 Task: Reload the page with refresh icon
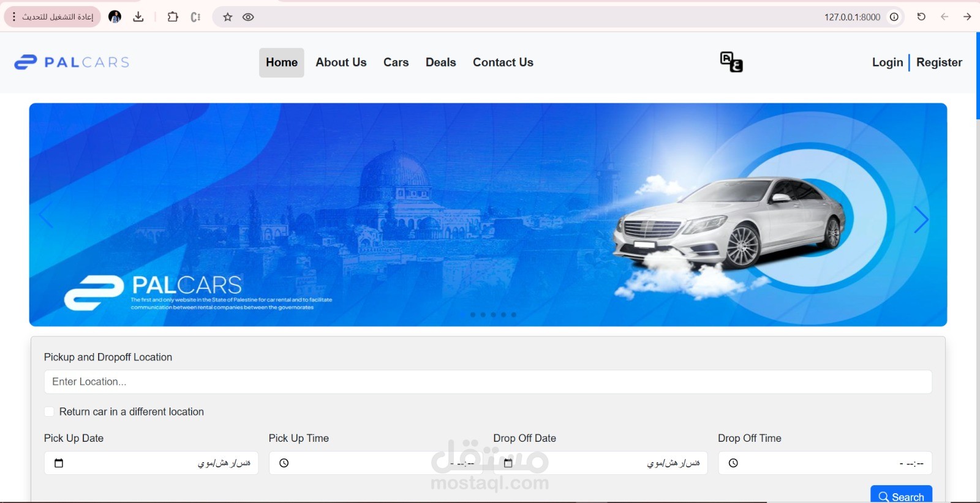tap(921, 17)
